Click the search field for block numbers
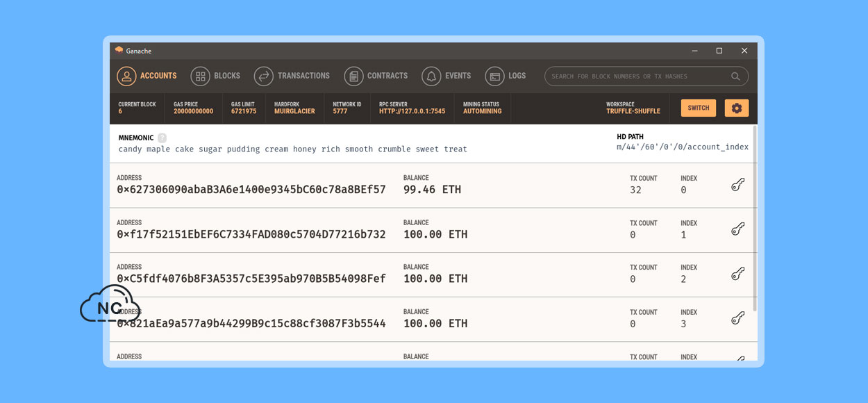Screen dimensions: 868x403 tap(646, 76)
